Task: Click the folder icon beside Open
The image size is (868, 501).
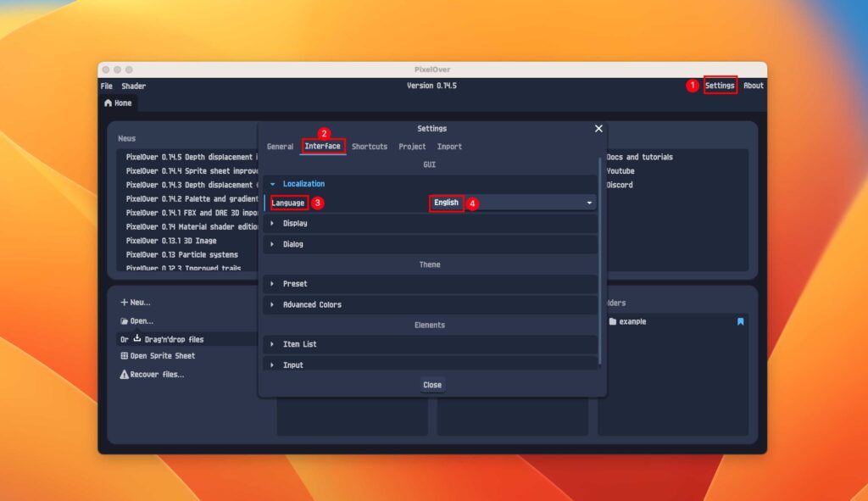Action: point(125,320)
